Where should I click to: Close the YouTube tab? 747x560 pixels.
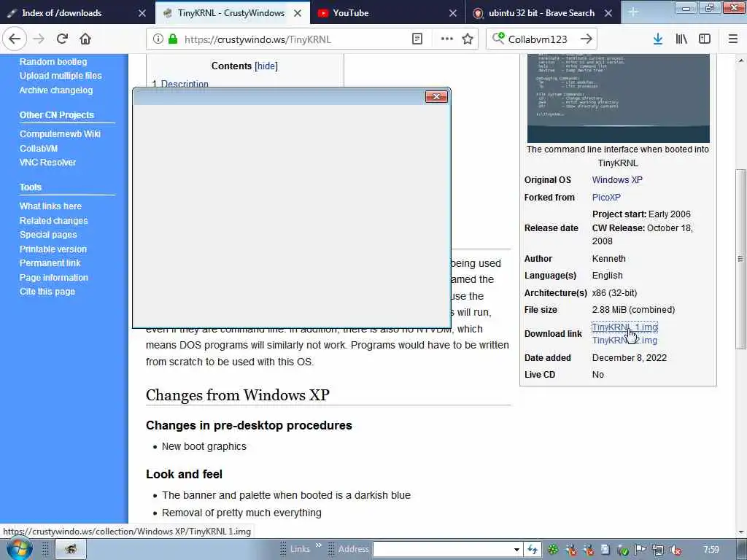click(x=453, y=13)
